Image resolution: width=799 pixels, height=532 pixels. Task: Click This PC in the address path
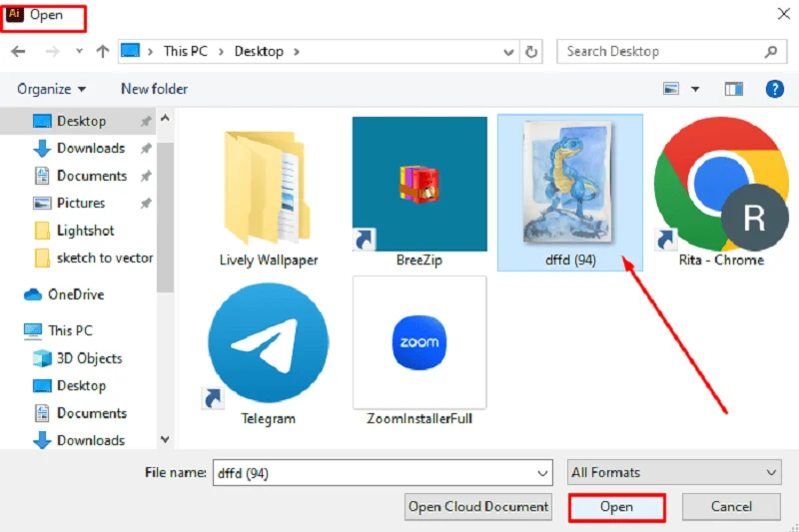pyautogui.click(x=186, y=52)
